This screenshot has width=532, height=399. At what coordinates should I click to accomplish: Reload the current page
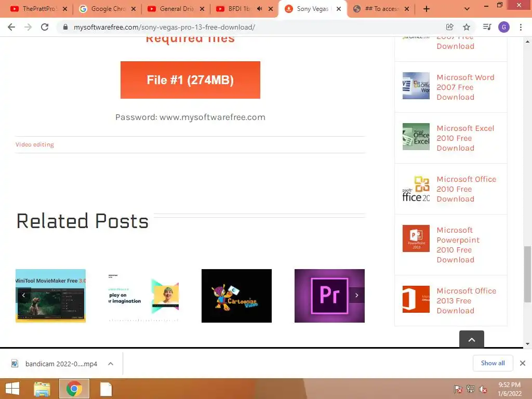[45, 27]
